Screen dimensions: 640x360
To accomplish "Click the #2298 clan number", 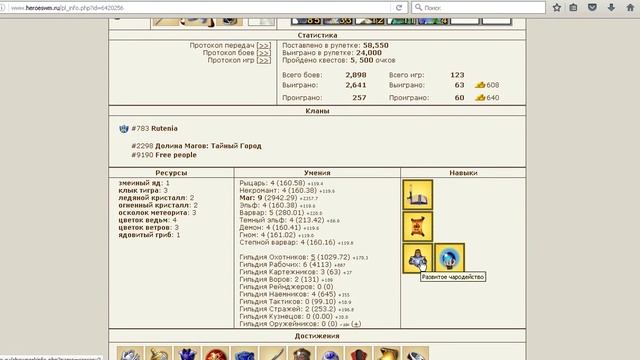I will pos(142,146).
